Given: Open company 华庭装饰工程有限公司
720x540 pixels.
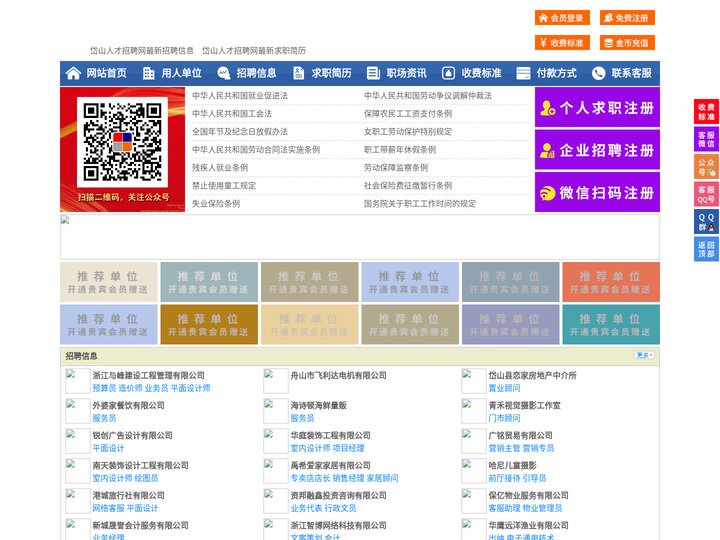Looking at the screenshot, I should click(330, 435).
